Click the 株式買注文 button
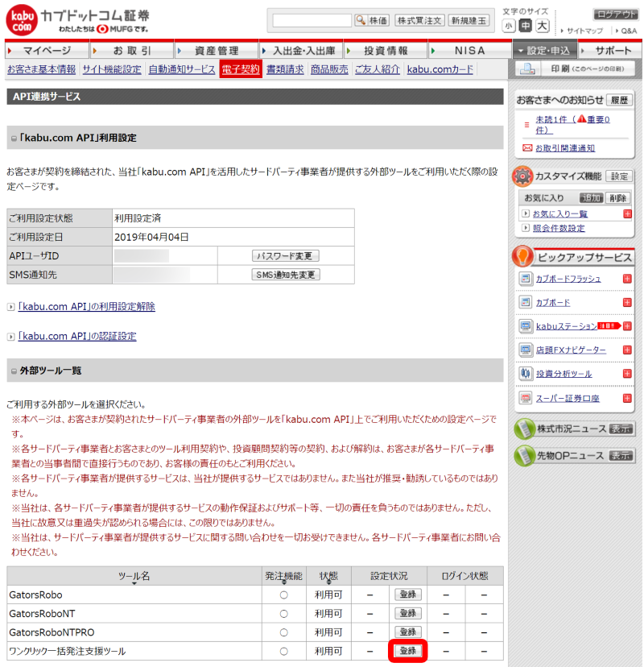 [419, 20]
